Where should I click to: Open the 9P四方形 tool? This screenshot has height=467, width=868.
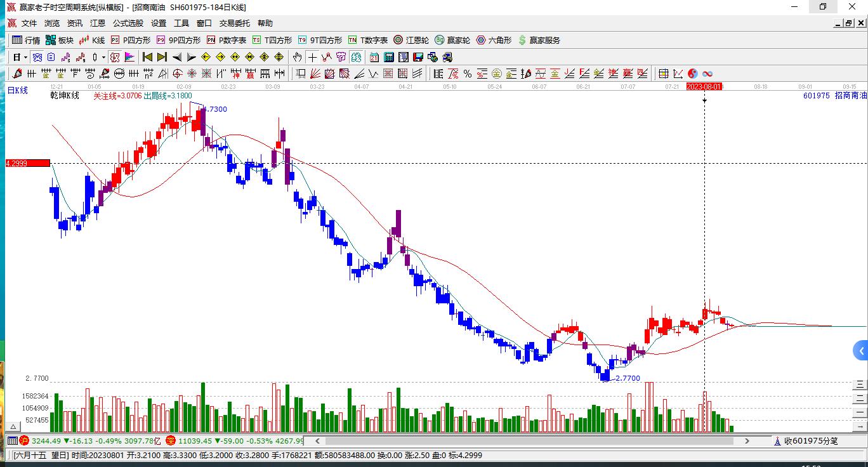tap(177, 40)
